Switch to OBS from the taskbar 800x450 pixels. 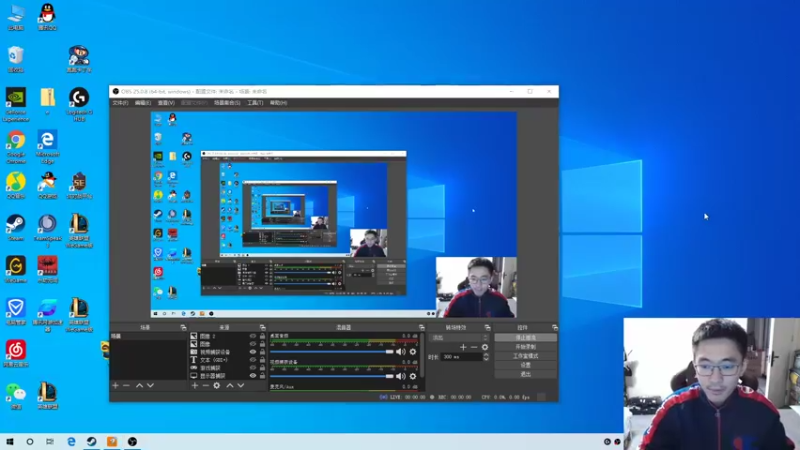[x=132, y=441]
